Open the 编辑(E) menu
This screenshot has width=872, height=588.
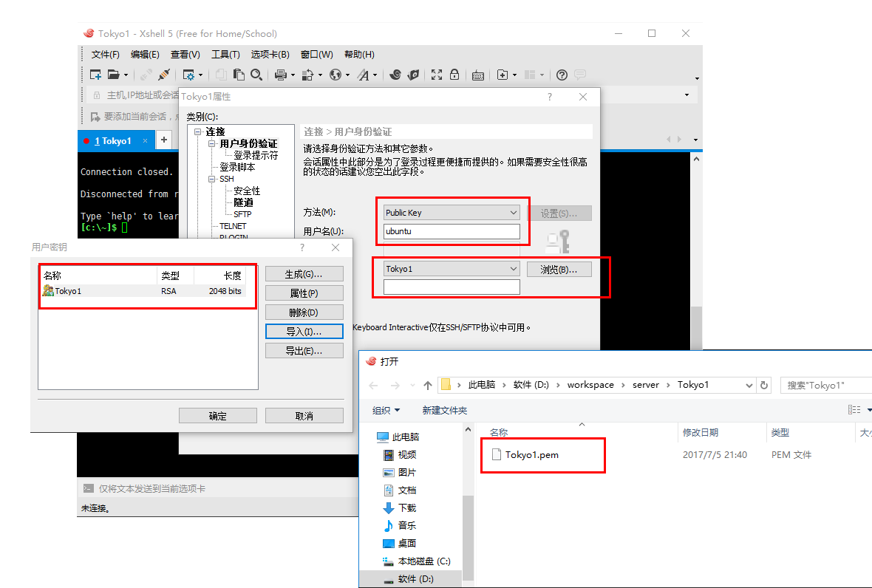145,55
